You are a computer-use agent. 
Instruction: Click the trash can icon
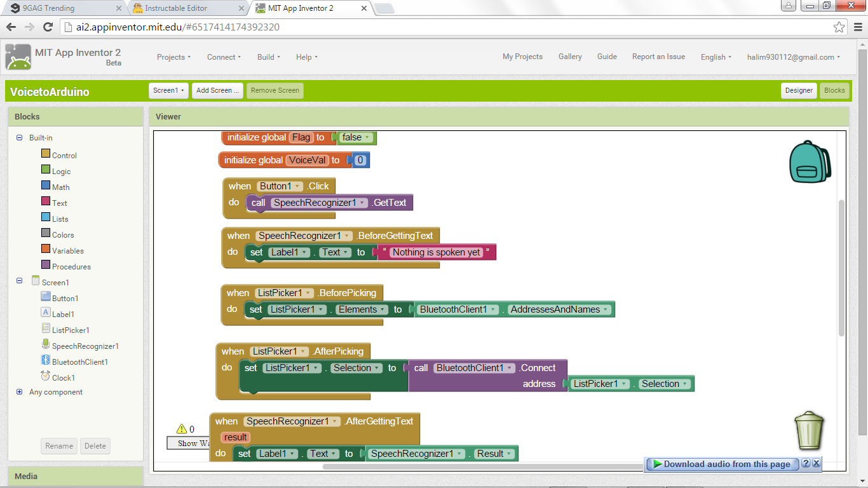point(810,430)
